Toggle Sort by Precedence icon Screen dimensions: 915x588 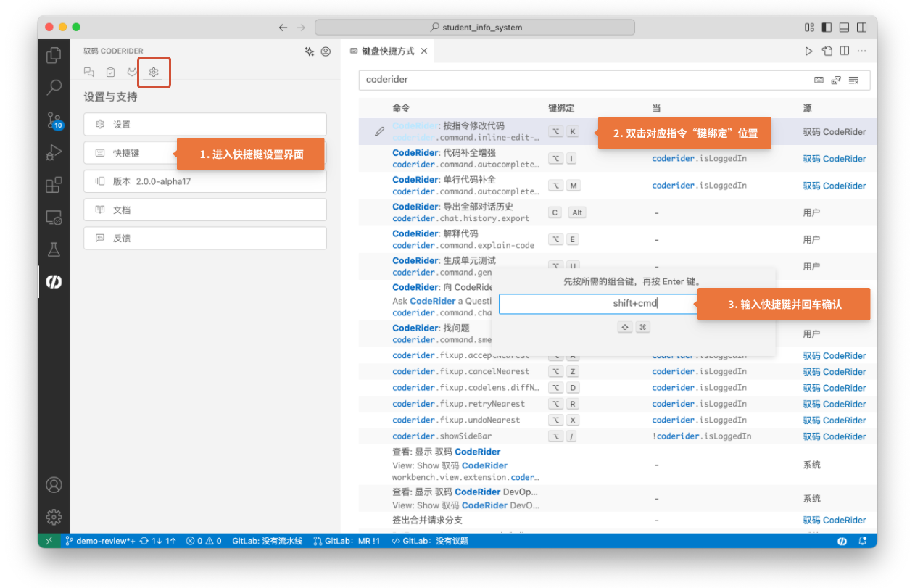pos(836,80)
